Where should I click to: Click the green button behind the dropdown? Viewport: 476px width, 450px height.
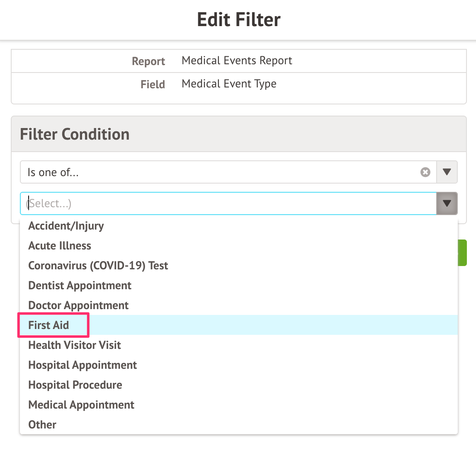point(462,253)
